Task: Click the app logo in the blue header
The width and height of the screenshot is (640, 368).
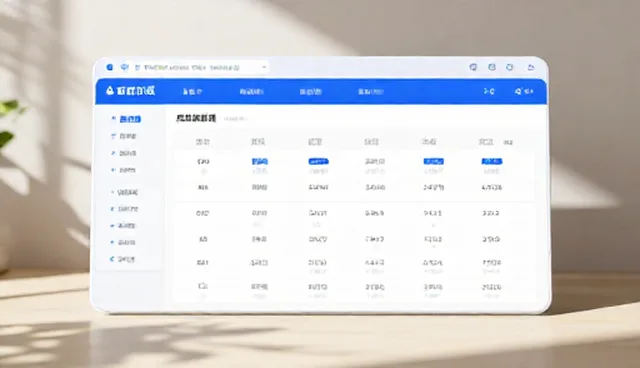Action: tap(130, 91)
